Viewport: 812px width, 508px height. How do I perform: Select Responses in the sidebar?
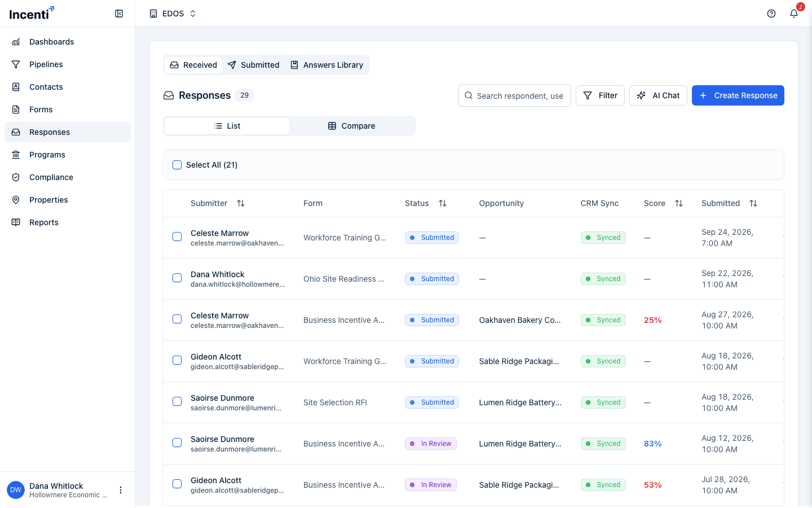click(x=68, y=132)
